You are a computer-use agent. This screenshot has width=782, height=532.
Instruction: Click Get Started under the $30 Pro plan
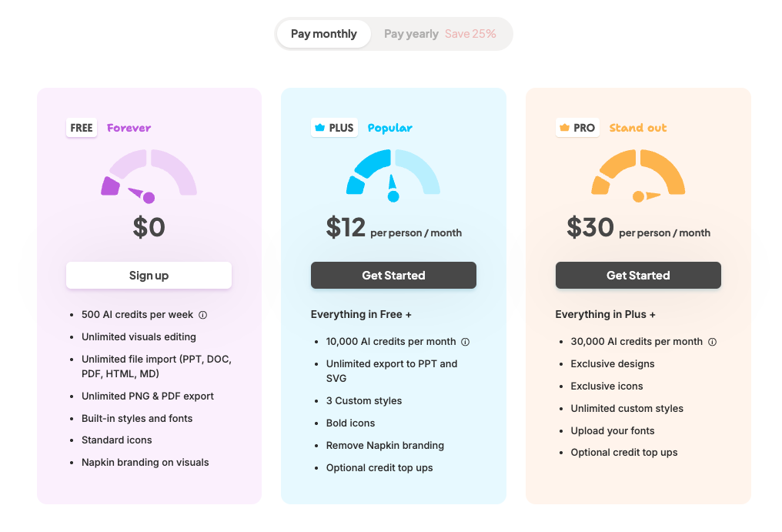click(638, 276)
